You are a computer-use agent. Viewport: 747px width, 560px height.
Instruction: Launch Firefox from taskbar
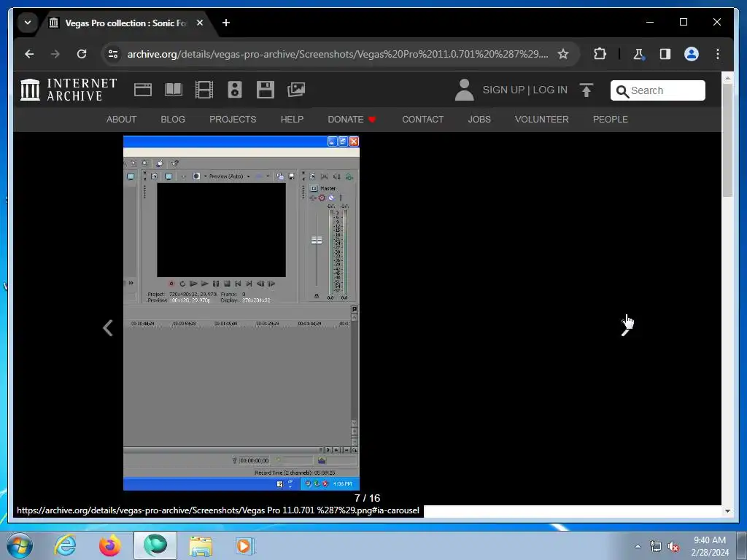[110, 545]
